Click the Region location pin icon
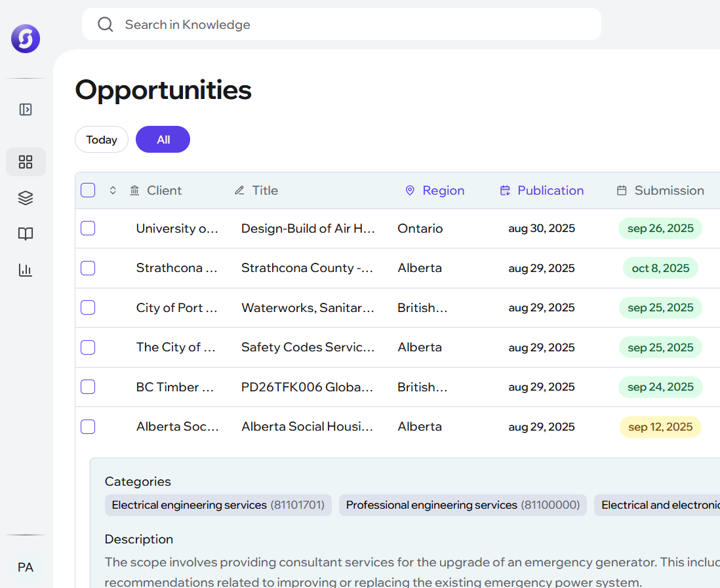 pos(410,191)
